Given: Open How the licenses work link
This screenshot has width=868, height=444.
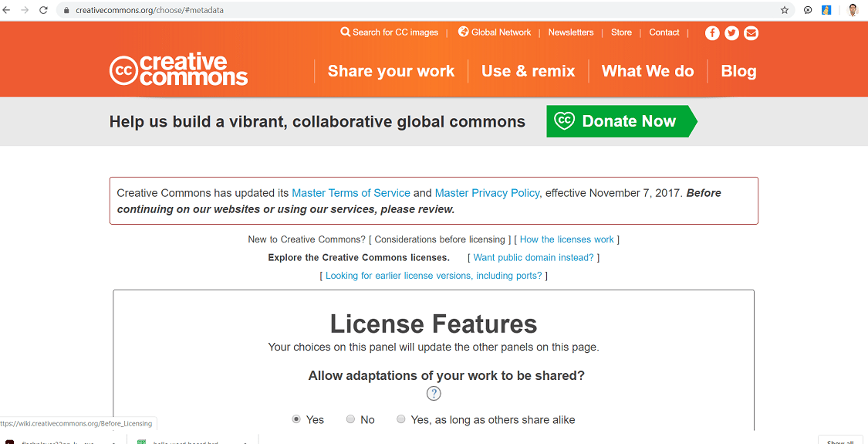Looking at the screenshot, I should pos(567,239).
